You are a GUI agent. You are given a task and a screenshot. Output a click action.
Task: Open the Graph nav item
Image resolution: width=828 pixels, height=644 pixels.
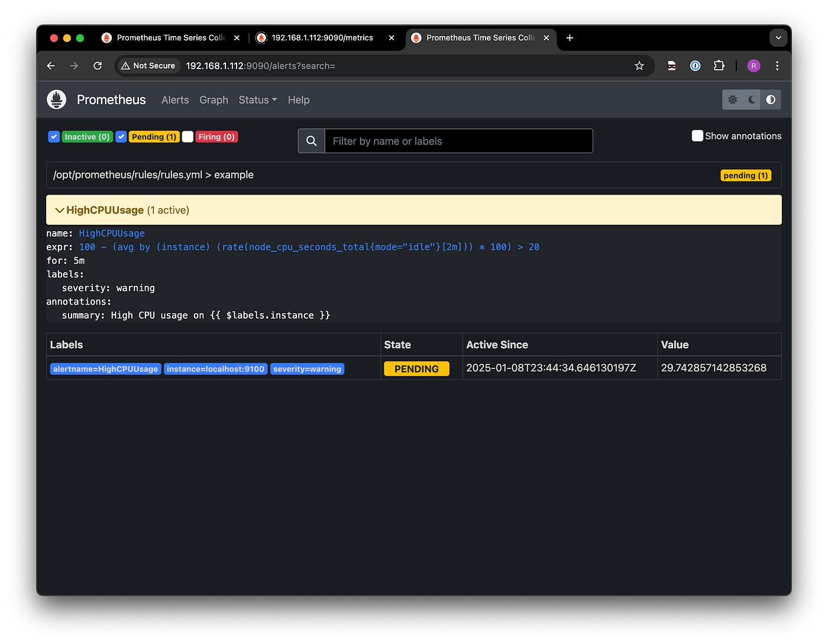214,100
